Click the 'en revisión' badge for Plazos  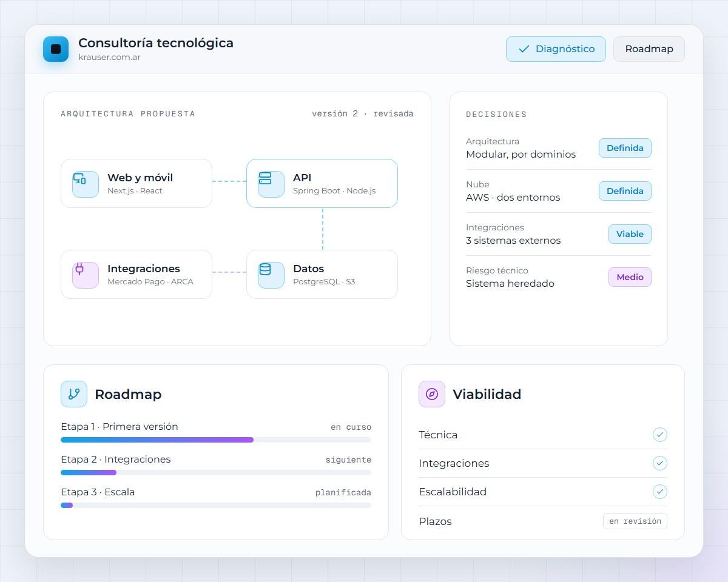pos(635,521)
